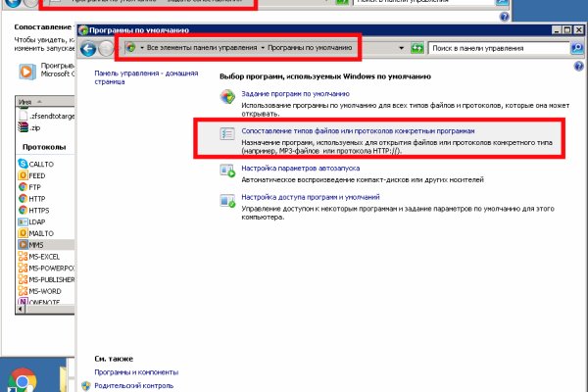Open Google Chrome from the taskbar
Viewport: 588px width, 392px height.
pos(23,379)
